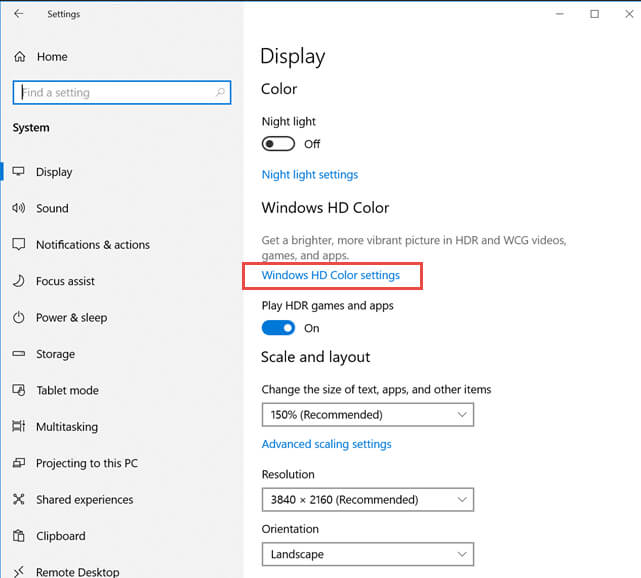Open the Orientation dropdown

[368, 554]
